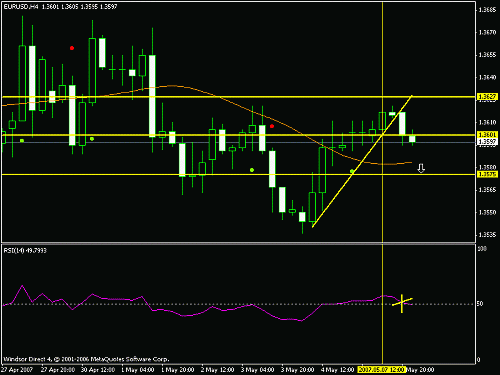Select the white down-arrow marker on chart

421,168
